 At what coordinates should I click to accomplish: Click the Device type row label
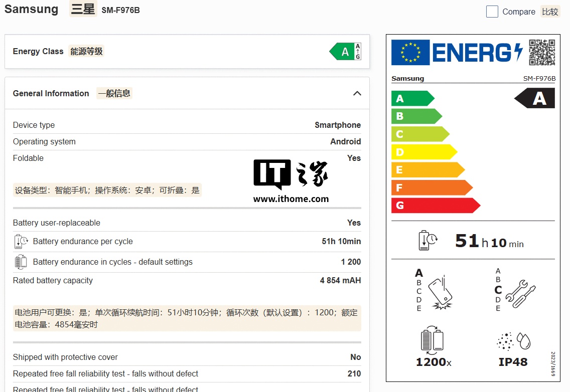click(x=34, y=125)
